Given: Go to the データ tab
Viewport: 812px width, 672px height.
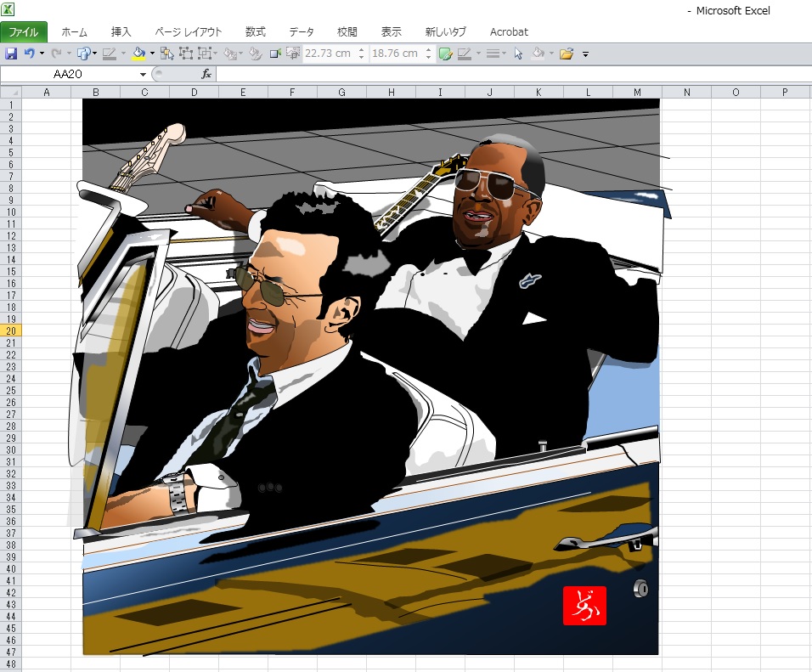Looking at the screenshot, I should (x=302, y=32).
